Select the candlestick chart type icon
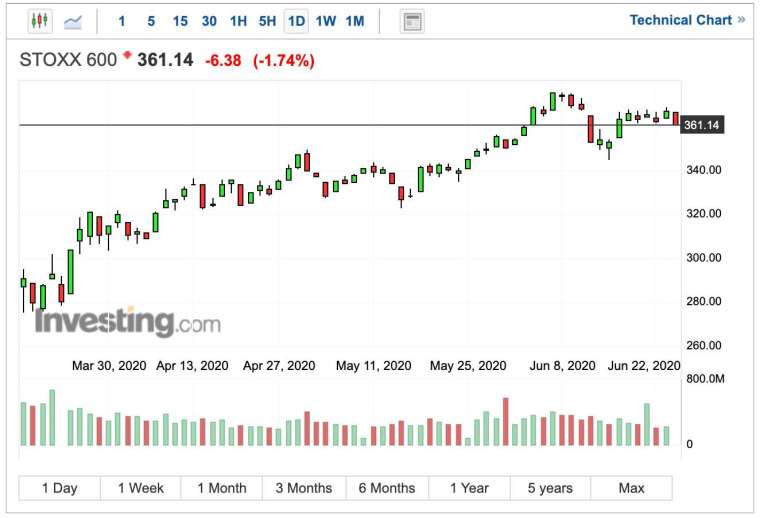760x518 pixels. pos(40,21)
